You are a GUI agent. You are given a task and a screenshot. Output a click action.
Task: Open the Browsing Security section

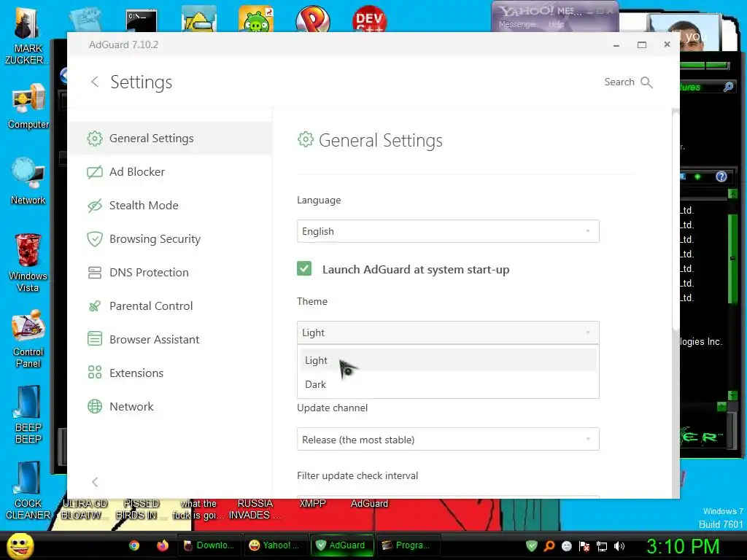click(x=169, y=239)
